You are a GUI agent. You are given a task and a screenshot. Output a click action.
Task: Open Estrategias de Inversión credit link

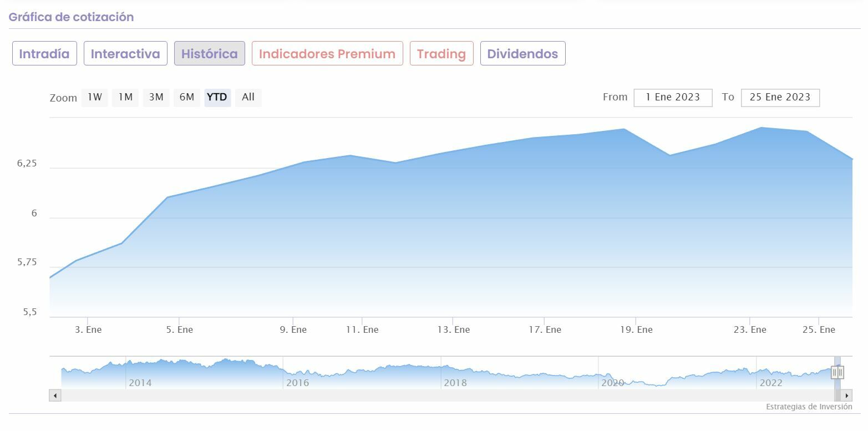pos(809,407)
